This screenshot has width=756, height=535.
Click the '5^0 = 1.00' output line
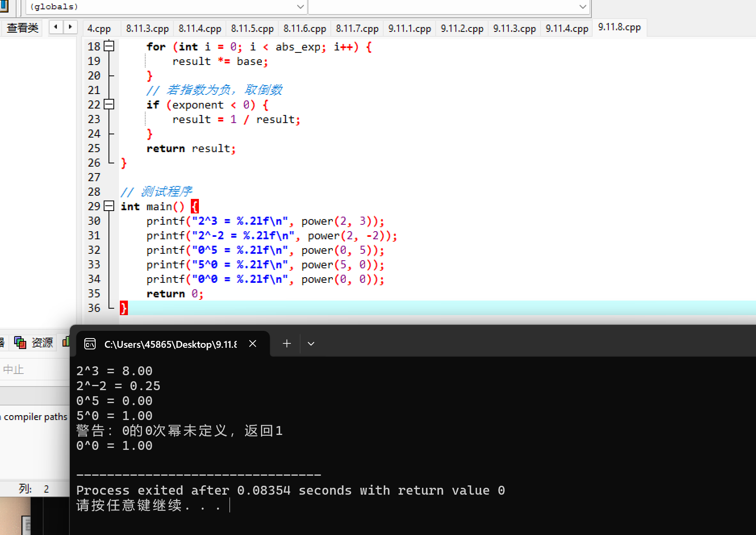[115, 416]
